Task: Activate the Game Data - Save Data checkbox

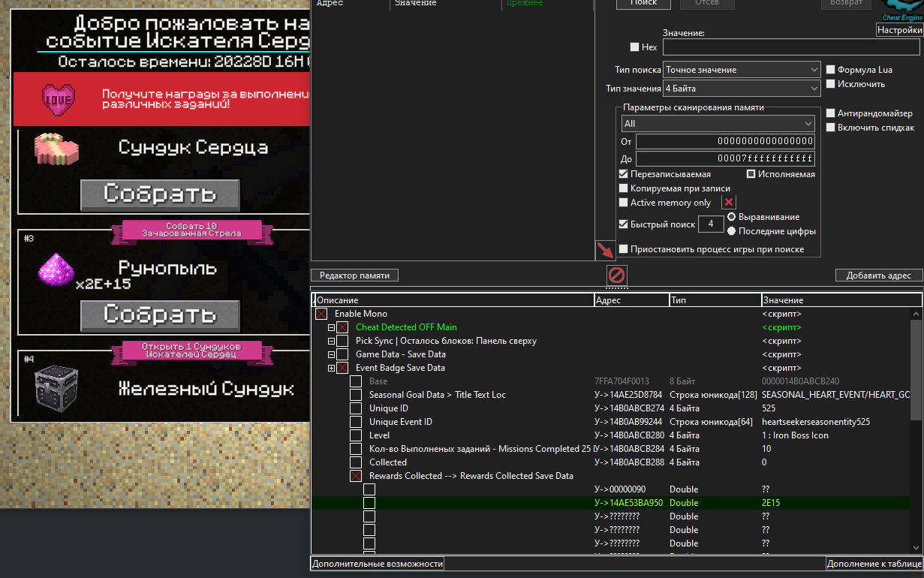Action: 342,354
